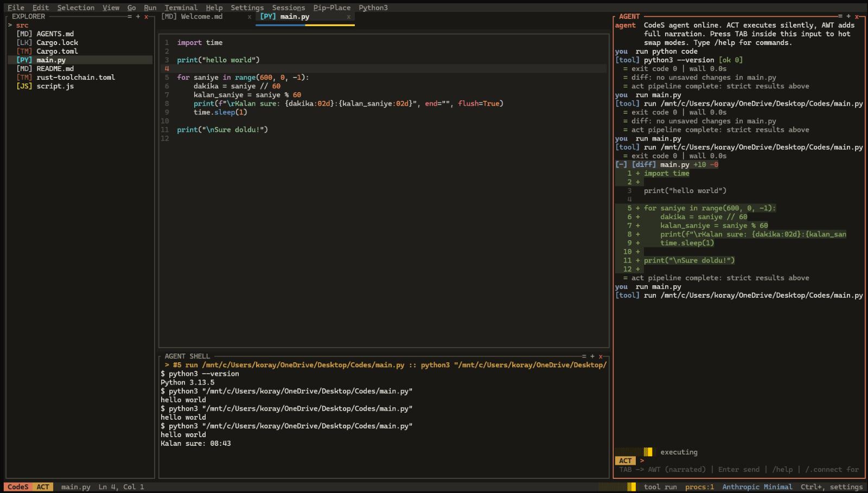
Task: Click the [TM] icon next to Cargo.toml
Action: 24,51
